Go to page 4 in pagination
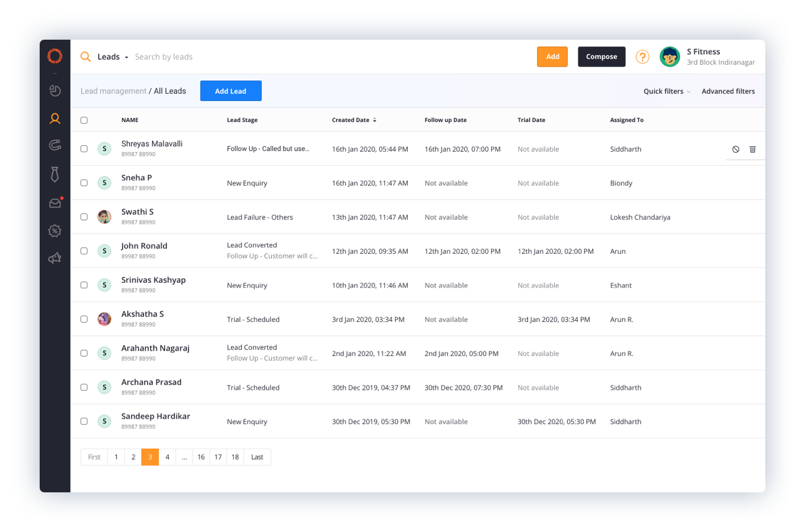805x532 pixels. [167, 457]
